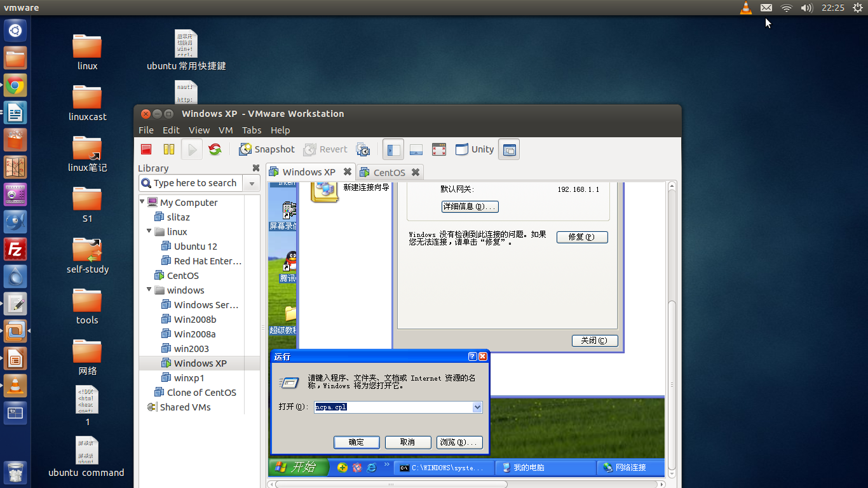This screenshot has height=488, width=868.
Task: Open the Tabs menu
Action: pyautogui.click(x=252, y=130)
